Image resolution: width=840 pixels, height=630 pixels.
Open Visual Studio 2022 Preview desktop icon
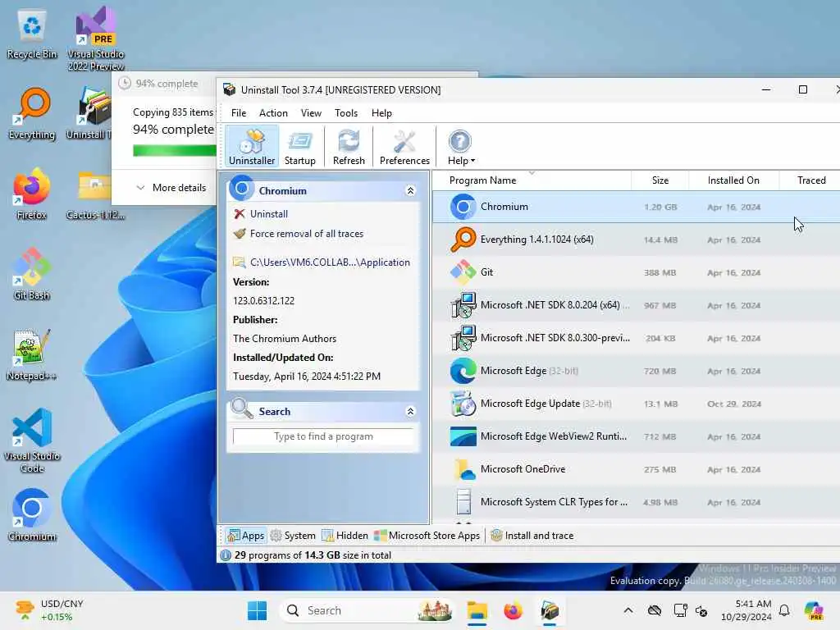[96, 39]
